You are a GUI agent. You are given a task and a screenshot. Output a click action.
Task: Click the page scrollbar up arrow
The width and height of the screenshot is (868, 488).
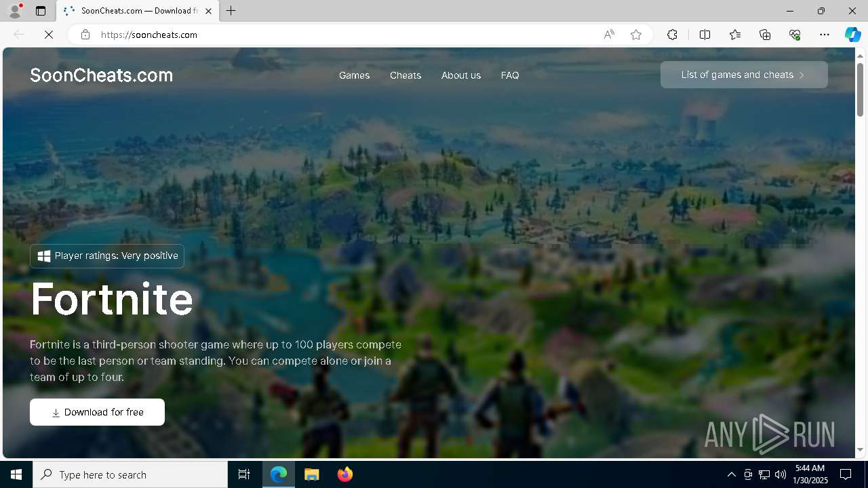pyautogui.click(x=861, y=55)
